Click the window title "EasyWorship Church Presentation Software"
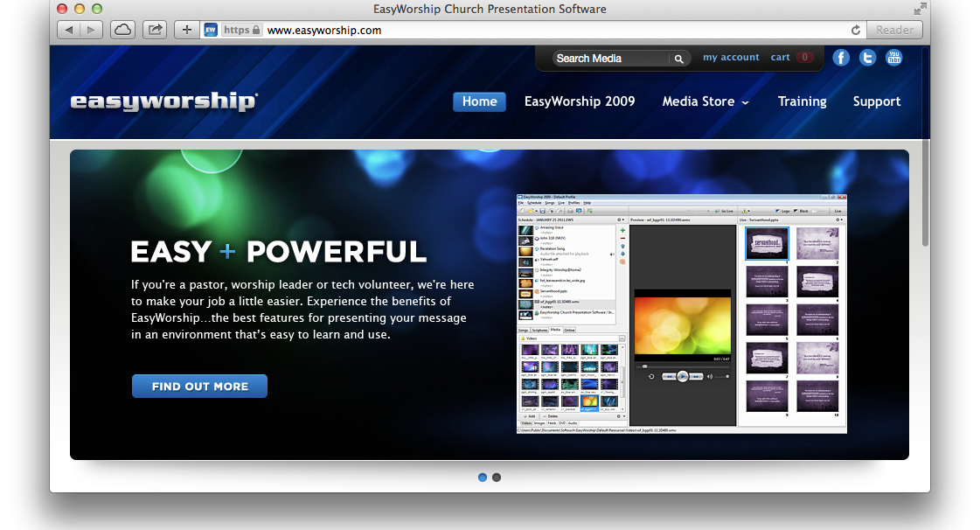 click(x=490, y=9)
